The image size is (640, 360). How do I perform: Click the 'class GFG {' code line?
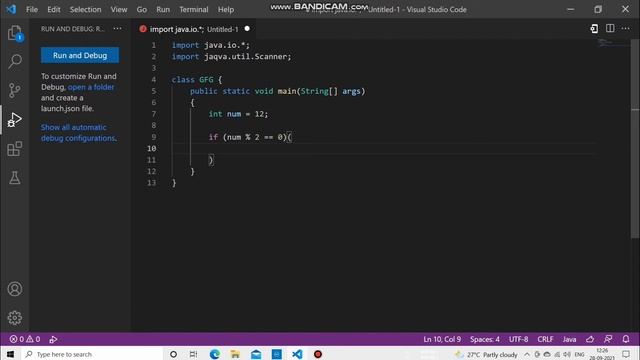coord(197,80)
